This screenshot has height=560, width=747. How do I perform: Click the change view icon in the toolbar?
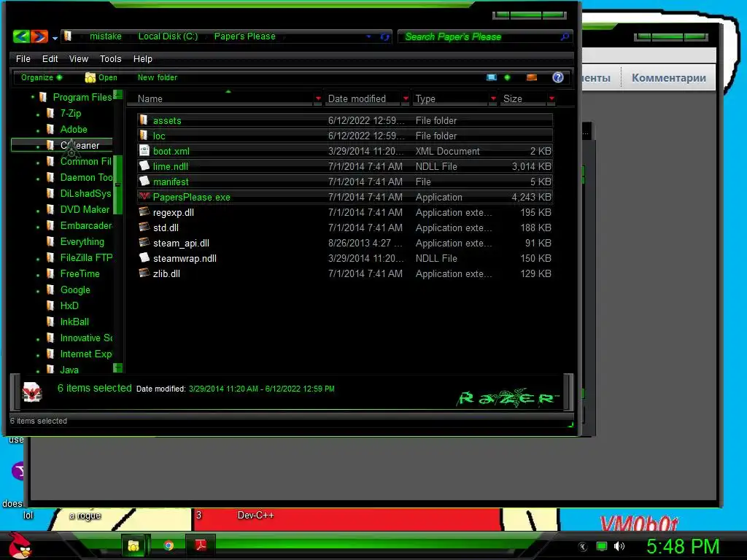pyautogui.click(x=492, y=77)
